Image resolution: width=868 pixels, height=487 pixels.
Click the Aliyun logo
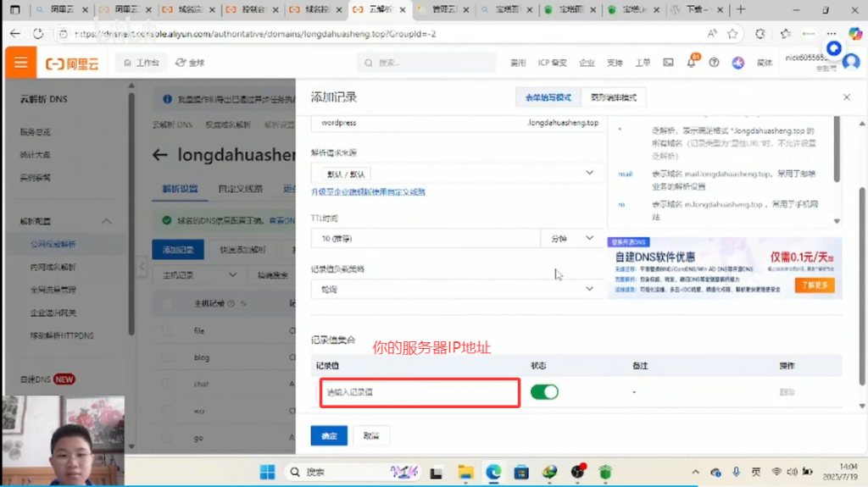72,63
